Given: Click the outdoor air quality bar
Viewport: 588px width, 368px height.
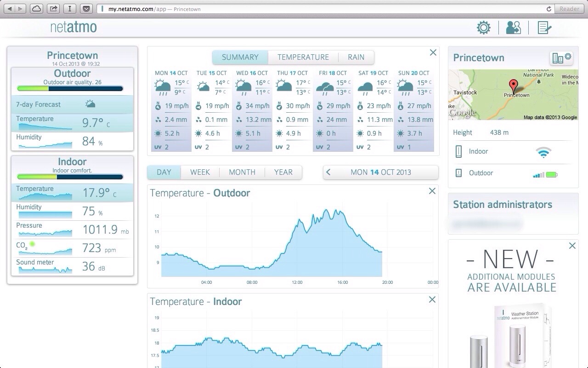Looking at the screenshot, I should click(x=70, y=88).
